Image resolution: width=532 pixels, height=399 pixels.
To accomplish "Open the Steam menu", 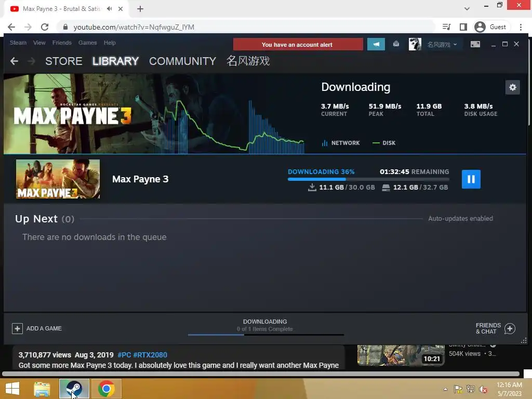I will point(18,43).
